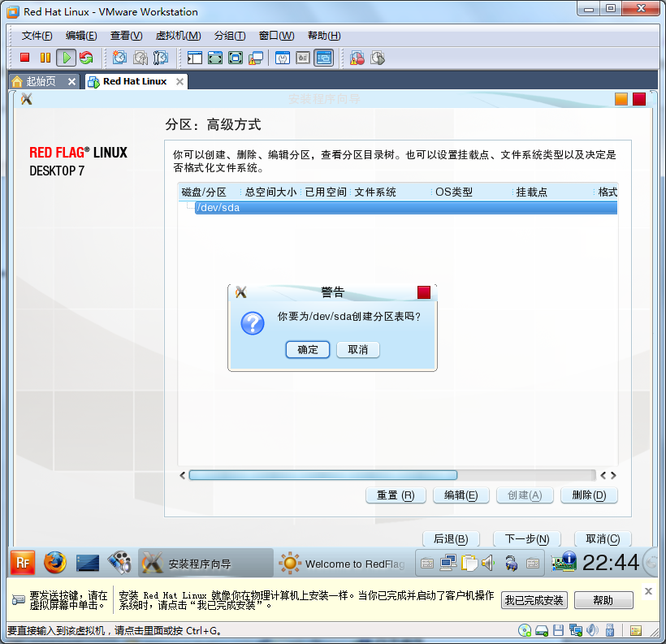This screenshot has height=644, width=666.
Task: Click the 总空间大小 column header
Action: coord(270,192)
